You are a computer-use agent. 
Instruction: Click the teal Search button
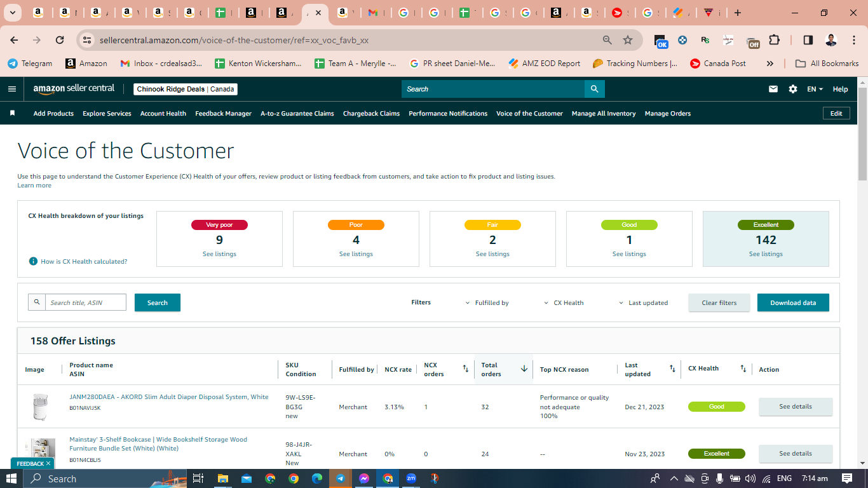[x=158, y=302]
